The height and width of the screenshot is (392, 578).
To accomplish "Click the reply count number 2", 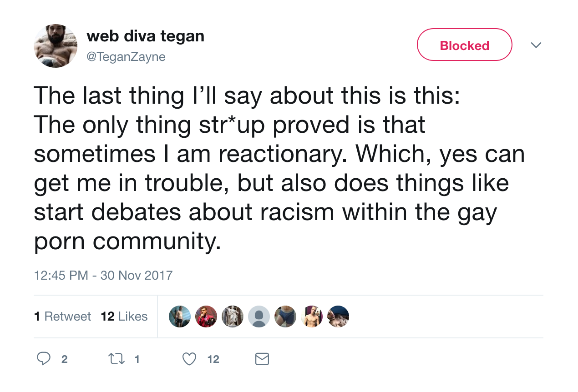I will tap(64, 359).
